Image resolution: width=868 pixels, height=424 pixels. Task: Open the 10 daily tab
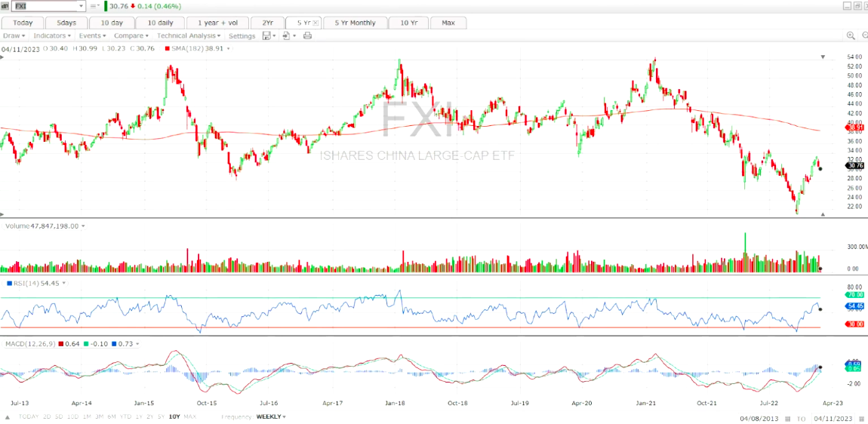point(160,23)
